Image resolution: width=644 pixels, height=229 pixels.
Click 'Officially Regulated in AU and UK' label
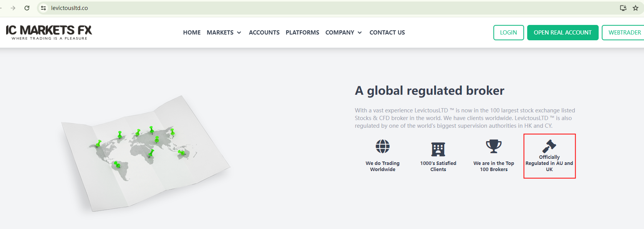[549, 163]
